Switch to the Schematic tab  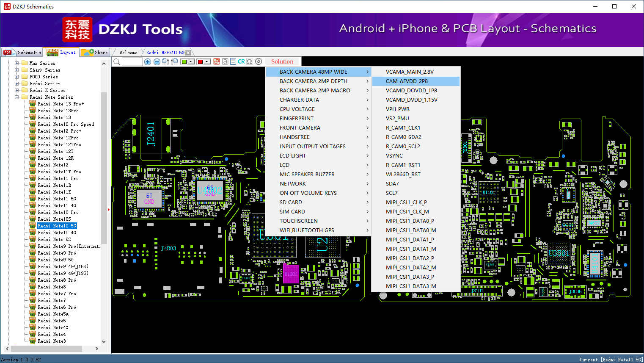(22, 53)
